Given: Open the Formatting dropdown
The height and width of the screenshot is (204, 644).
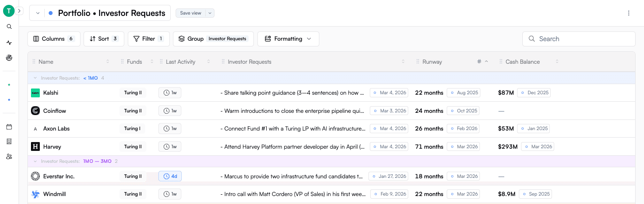Looking at the screenshot, I should pyautogui.click(x=288, y=39).
